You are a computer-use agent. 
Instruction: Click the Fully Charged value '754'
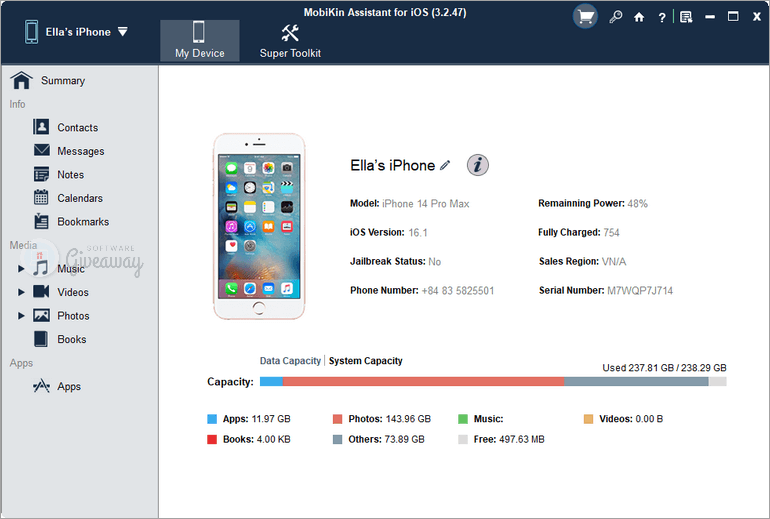tap(611, 233)
